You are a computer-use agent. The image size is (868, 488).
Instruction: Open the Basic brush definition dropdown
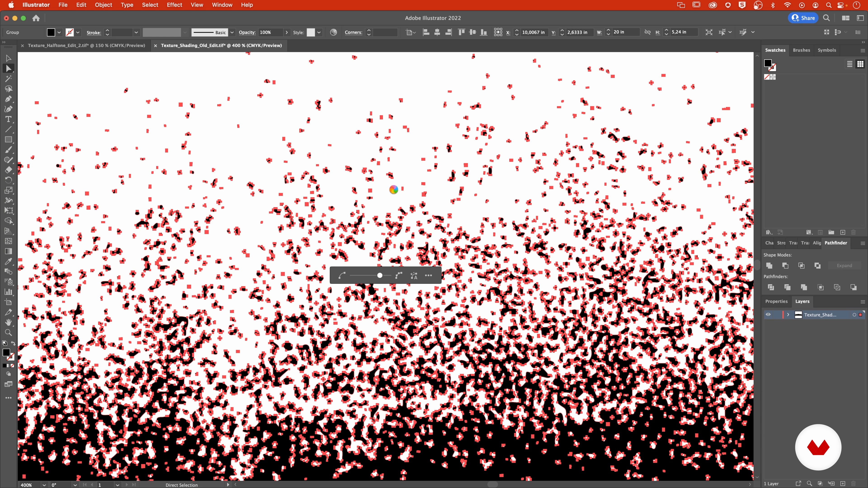pyautogui.click(x=232, y=32)
